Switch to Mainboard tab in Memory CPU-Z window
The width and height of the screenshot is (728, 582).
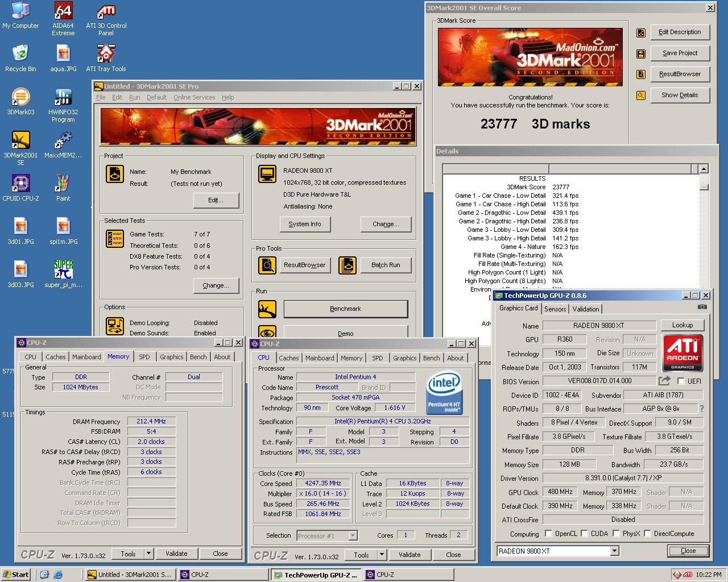click(86, 357)
